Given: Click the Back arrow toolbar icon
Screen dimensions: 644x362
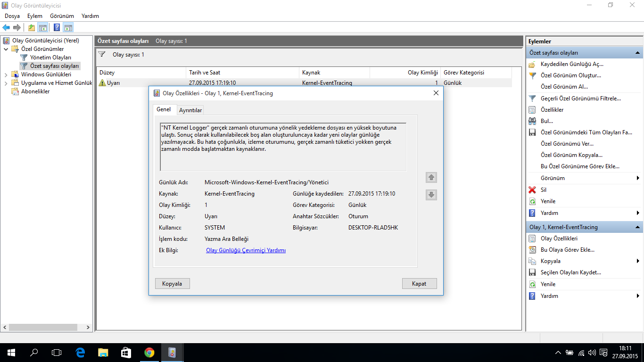Looking at the screenshot, I should [x=7, y=27].
